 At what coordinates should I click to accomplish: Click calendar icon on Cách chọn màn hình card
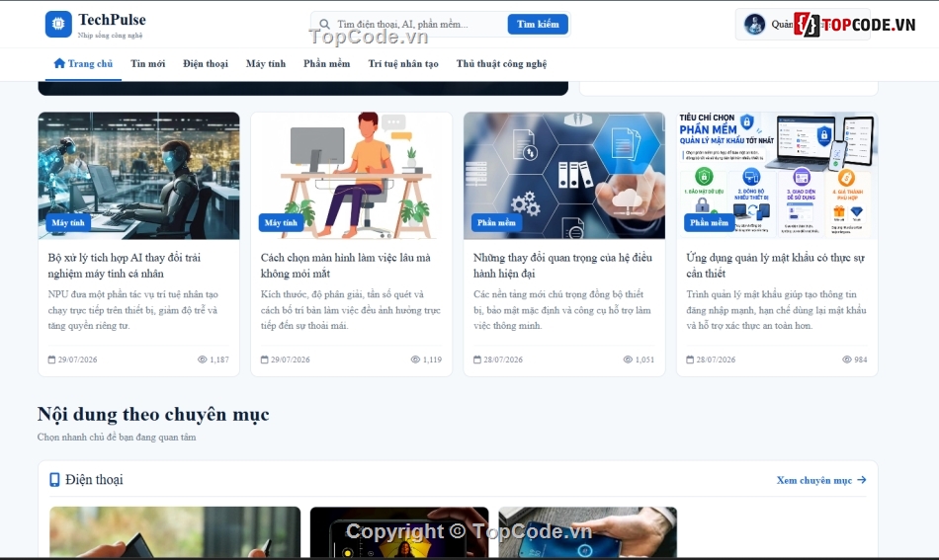264,360
